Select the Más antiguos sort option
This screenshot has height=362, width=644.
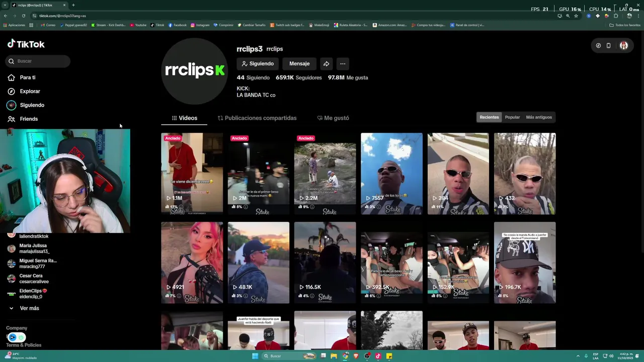click(539, 117)
